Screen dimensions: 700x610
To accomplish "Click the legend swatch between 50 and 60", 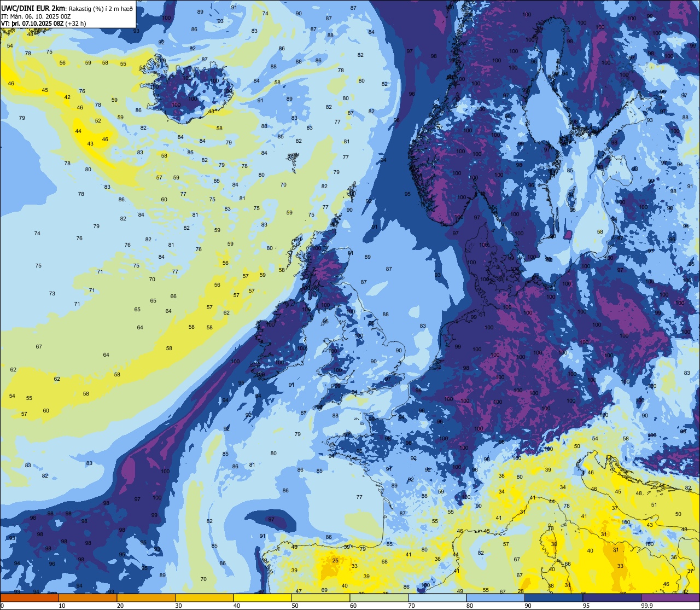I will [320, 597].
